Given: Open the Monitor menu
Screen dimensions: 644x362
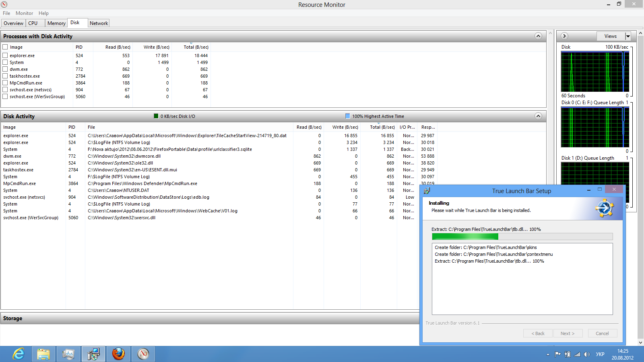Looking at the screenshot, I should (x=24, y=13).
